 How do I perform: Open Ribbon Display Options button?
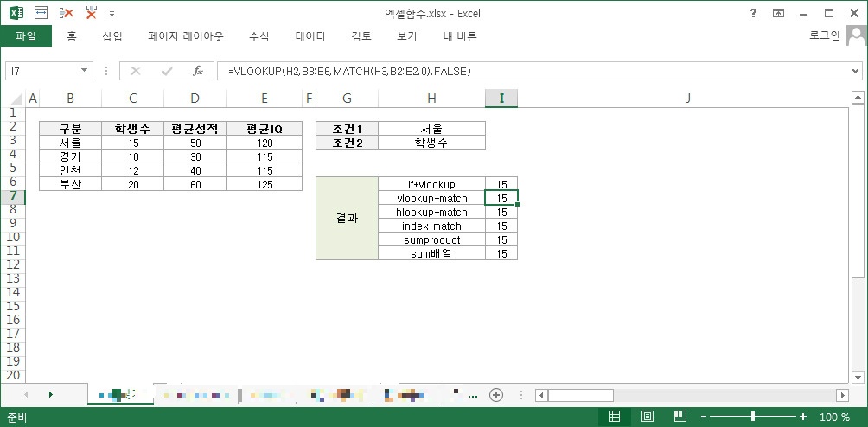point(778,13)
